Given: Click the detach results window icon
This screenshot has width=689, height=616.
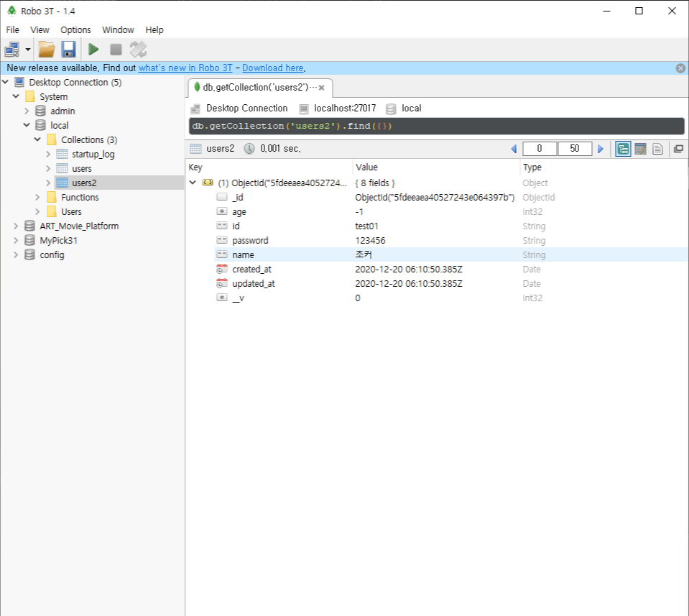Looking at the screenshot, I should (x=678, y=149).
